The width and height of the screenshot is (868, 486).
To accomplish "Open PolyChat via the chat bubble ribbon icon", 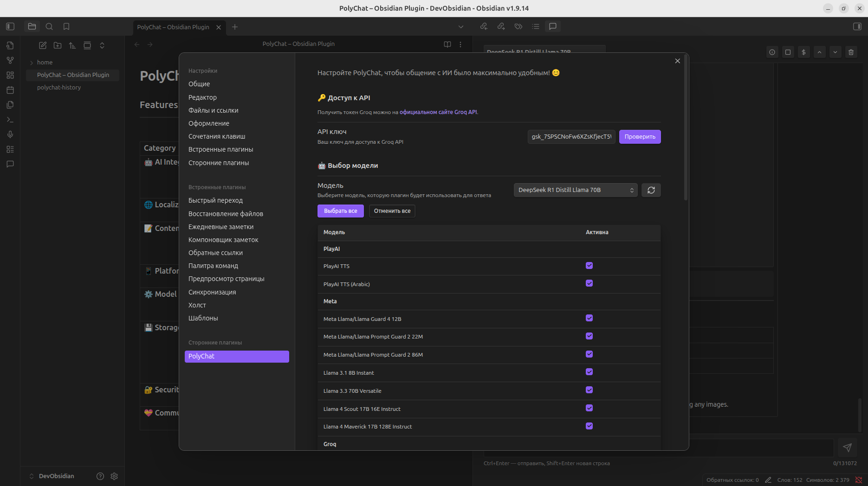I will pos(10,164).
